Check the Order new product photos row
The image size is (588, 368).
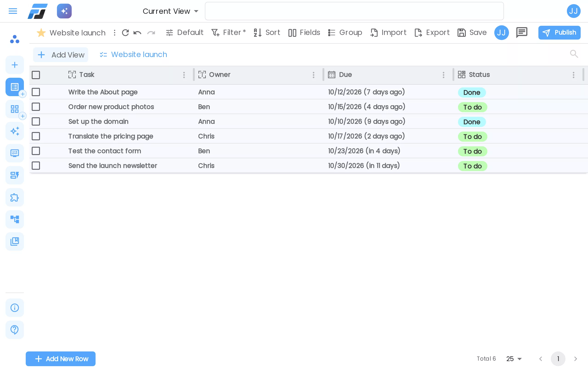(x=36, y=107)
